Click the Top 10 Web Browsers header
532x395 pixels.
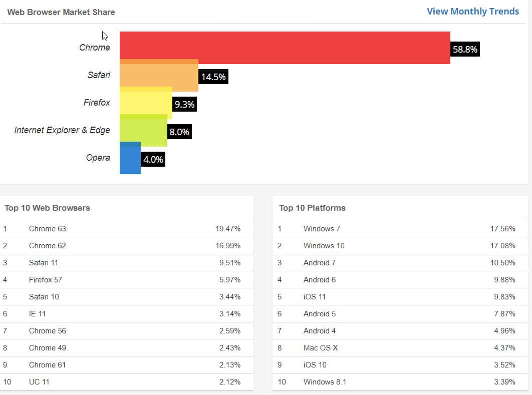(47, 208)
